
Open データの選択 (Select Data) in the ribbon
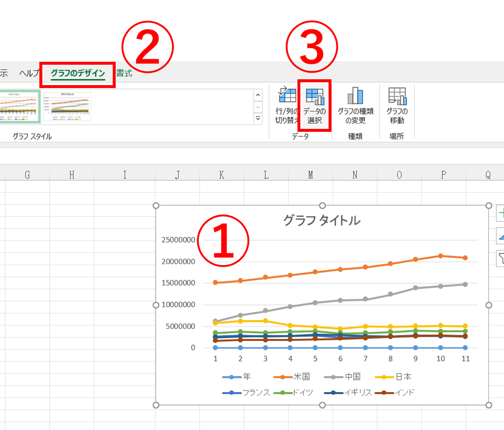pyautogui.click(x=314, y=104)
